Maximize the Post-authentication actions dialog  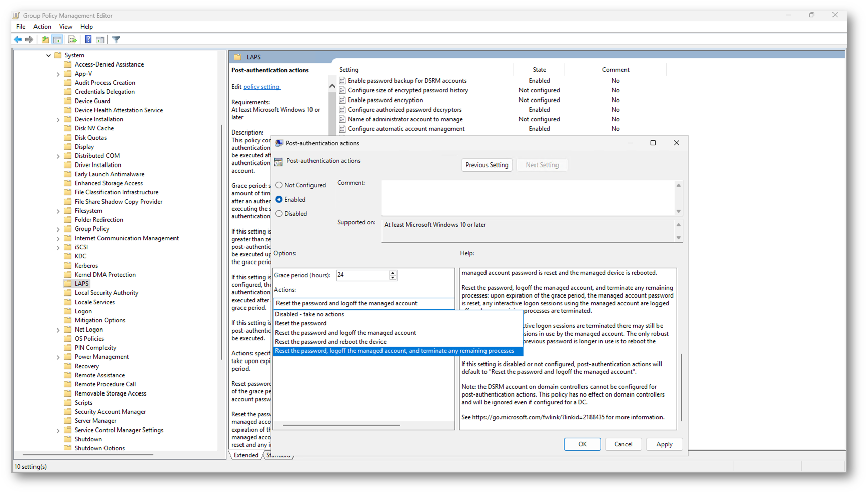[653, 143]
